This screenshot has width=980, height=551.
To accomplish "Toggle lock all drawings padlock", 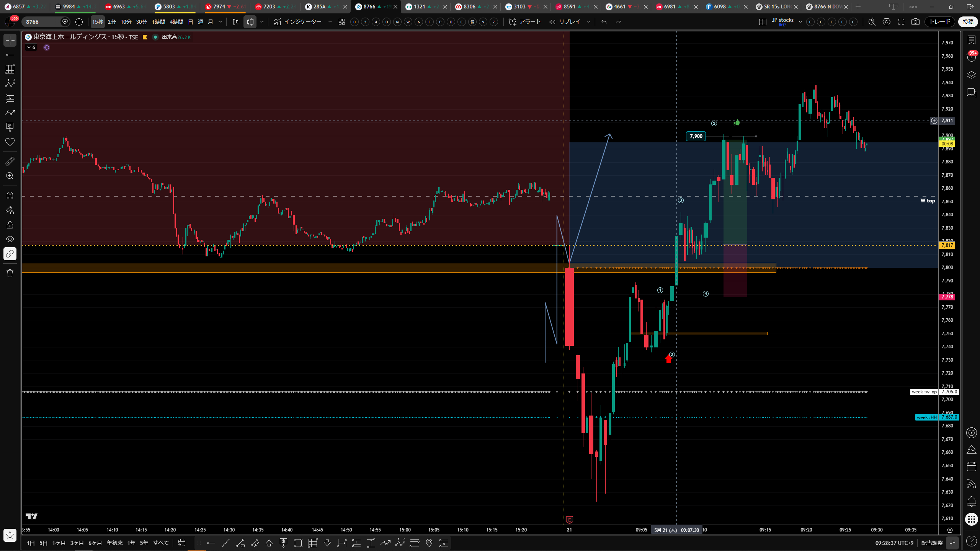I will pos(10,225).
